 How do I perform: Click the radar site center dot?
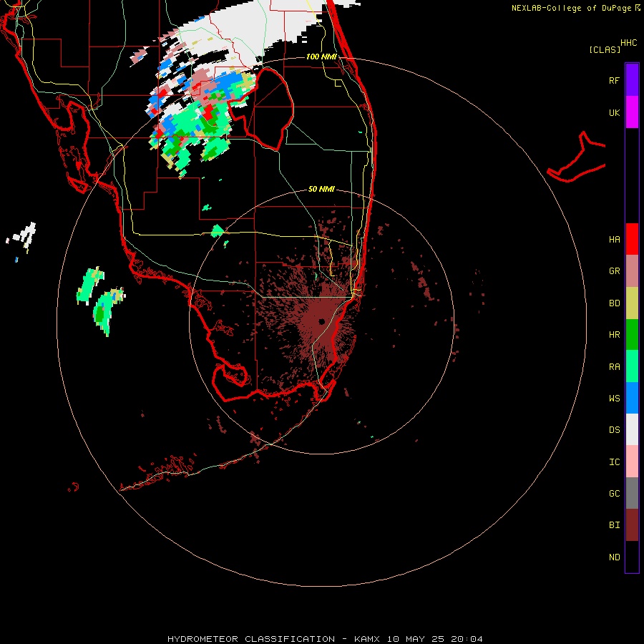(321, 321)
